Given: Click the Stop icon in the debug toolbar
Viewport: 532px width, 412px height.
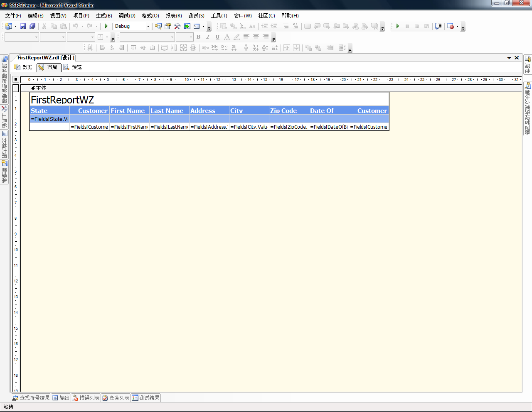Looking at the screenshot, I should pos(416,26).
